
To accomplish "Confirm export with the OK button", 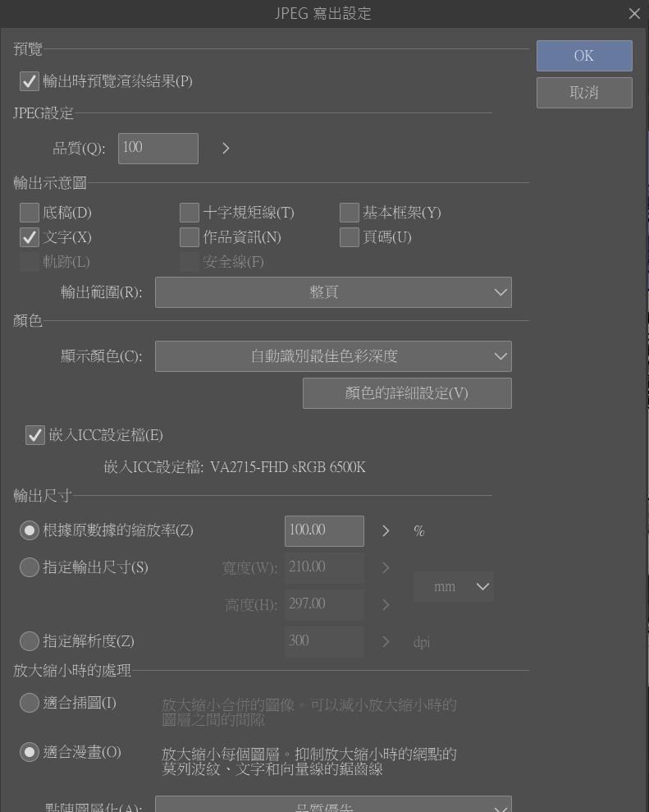I will pyautogui.click(x=584, y=56).
